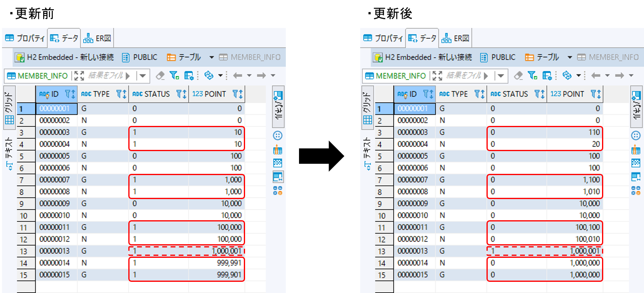Screen dimensions: 644x293
Task: Open プロパティ tab in 更新前 panel
Action: (25, 38)
